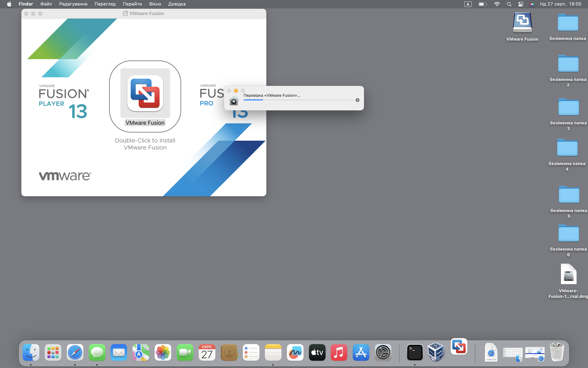Screen dimensions: 588x368
Task: Open the Вікно menu
Action: click(155, 4)
